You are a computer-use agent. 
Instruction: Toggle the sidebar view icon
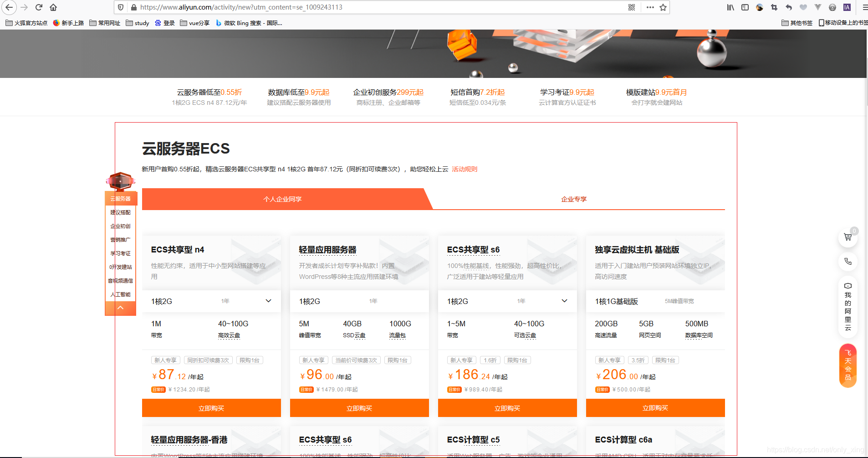click(745, 7)
